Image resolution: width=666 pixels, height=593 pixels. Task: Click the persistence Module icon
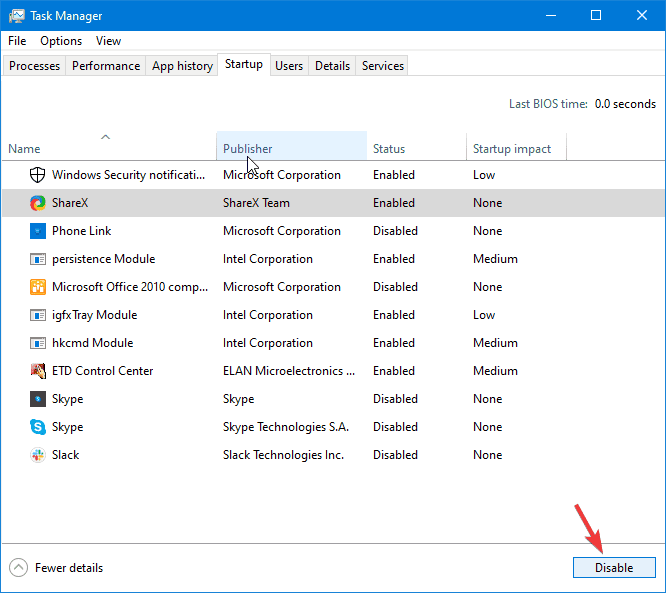pos(37,259)
